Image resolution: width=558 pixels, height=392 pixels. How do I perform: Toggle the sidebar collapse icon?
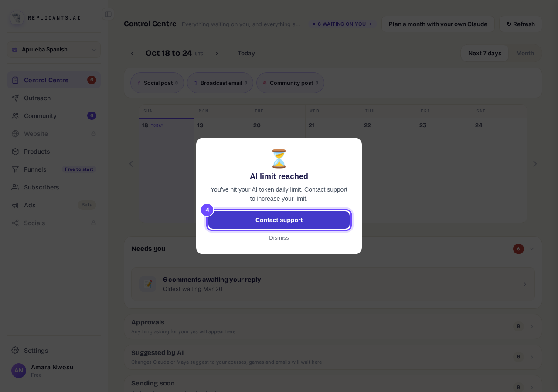[108, 14]
